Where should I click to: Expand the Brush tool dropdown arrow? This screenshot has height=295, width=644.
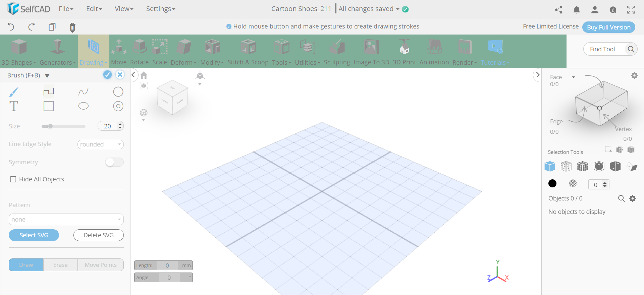(47, 76)
